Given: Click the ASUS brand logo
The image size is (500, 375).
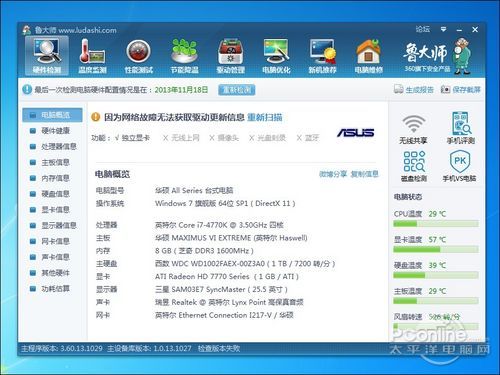Looking at the screenshot, I should click(x=356, y=133).
